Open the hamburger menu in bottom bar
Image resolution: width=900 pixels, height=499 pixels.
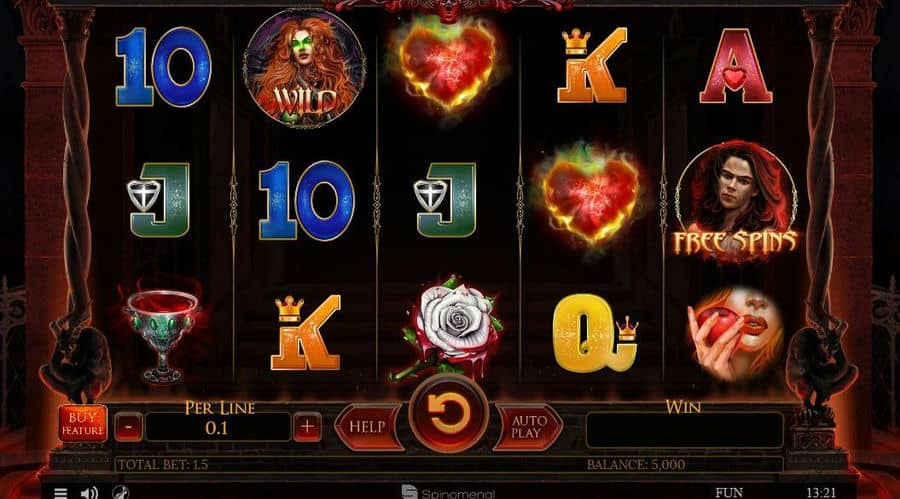[60, 493]
